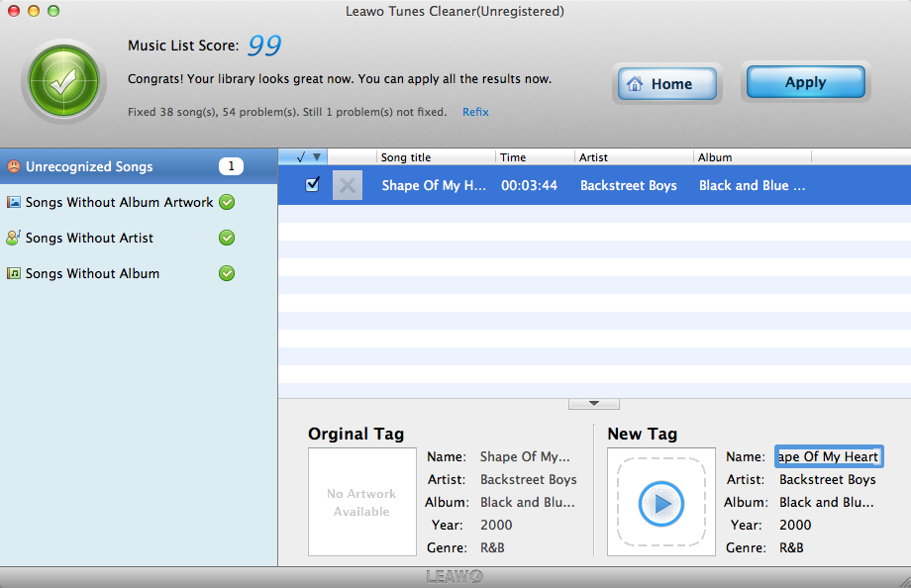Click Orginal Tag Album value Black and Blu...
The width and height of the screenshot is (911, 588).
click(x=527, y=502)
